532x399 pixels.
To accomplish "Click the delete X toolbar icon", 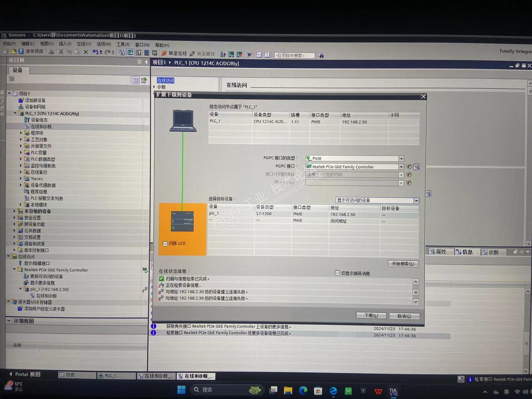I will 86,52.
